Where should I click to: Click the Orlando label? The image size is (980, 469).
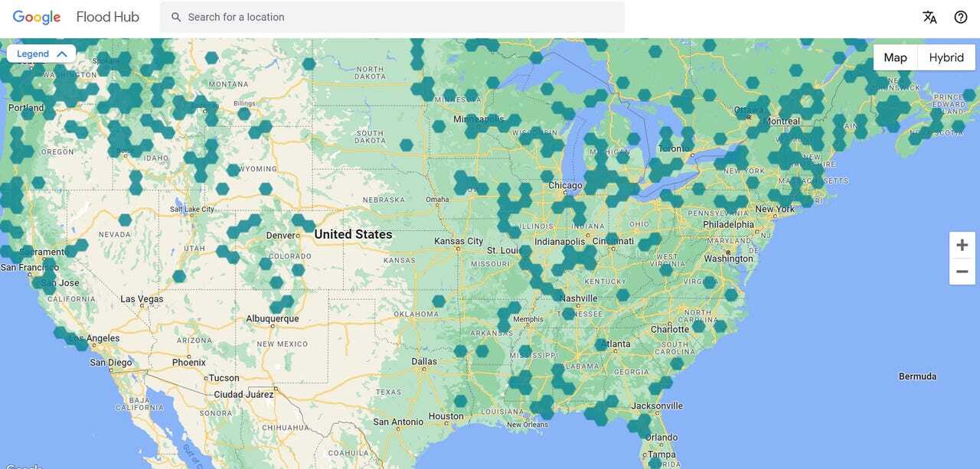click(x=661, y=438)
